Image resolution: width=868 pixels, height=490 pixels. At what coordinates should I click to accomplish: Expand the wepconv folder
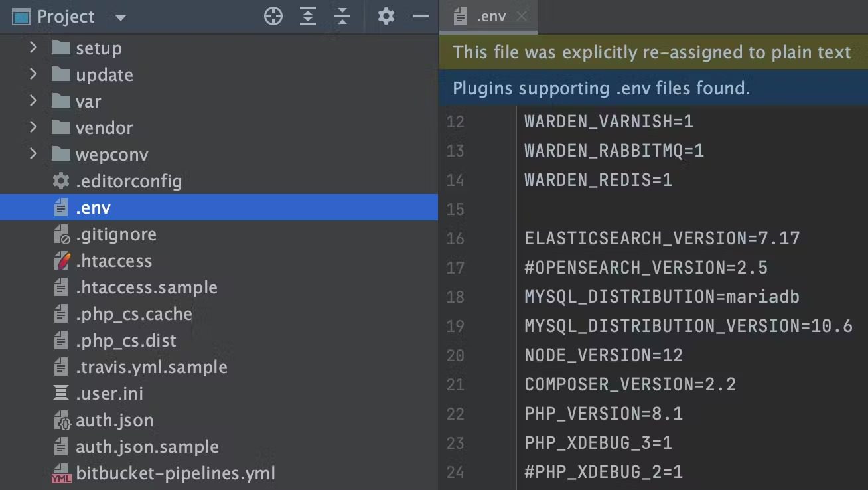pos(33,154)
